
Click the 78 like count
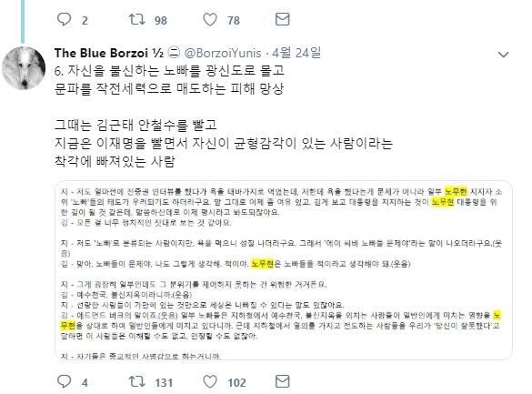234,20
